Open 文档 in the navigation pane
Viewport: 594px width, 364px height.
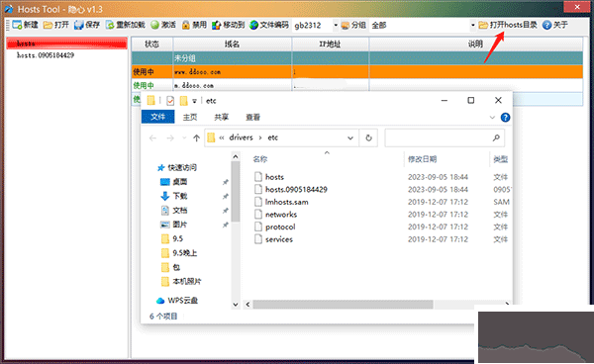(180, 211)
